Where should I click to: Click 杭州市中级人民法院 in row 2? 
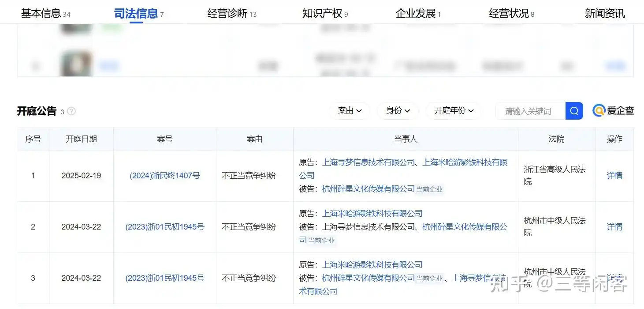pyautogui.click(x=555, y=226)
